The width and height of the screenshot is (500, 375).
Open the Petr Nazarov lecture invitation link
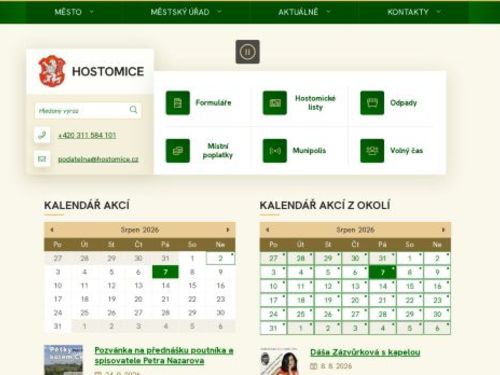coord(164,355)
